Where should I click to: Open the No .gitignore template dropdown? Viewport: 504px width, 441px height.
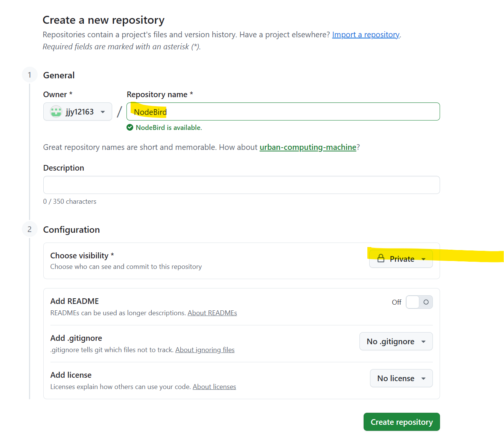pyautogui.click(x=396, y=341)
